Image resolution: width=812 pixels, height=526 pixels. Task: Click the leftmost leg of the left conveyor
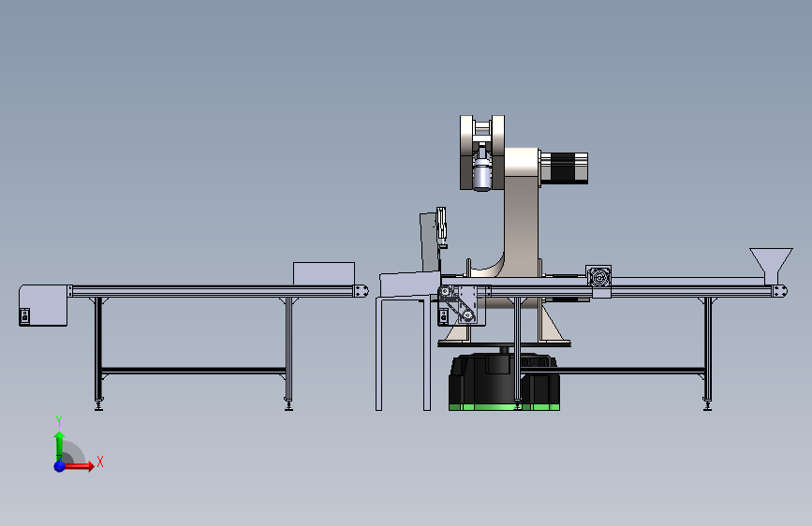98,351
